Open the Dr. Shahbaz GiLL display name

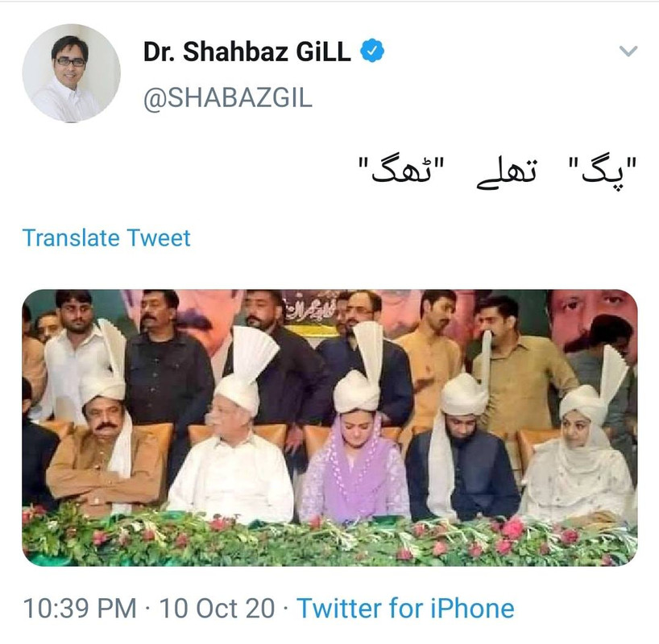(x=247, y=52)
